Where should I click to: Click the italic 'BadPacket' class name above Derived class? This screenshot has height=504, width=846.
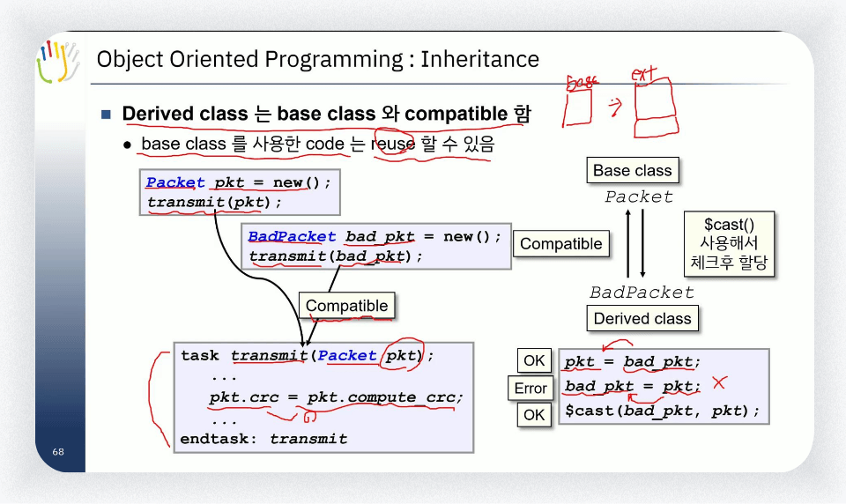642,293
